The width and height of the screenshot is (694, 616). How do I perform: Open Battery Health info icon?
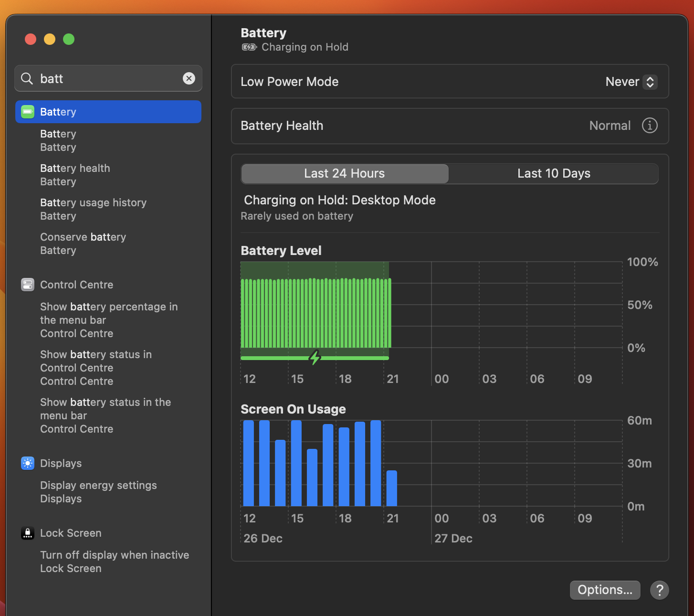pyautogui.click(x=649, y=126)
